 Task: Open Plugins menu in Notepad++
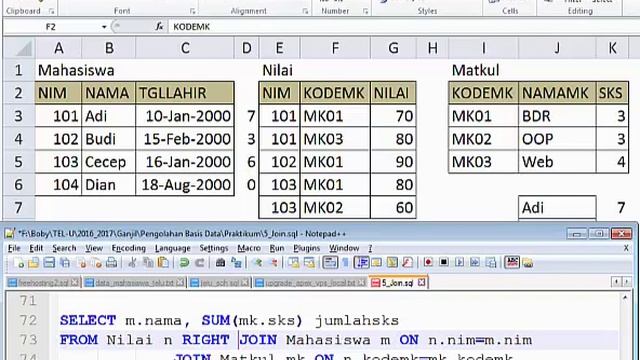pos(307,248)
